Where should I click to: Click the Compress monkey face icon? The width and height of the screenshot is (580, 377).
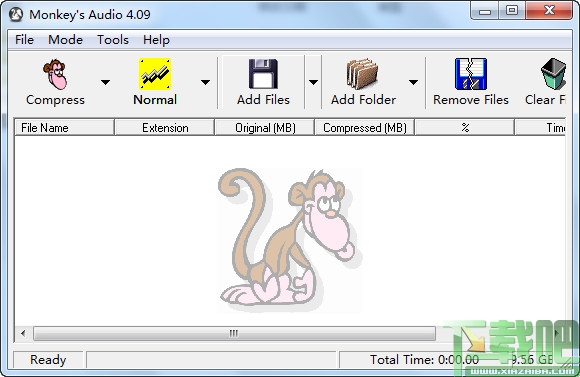(55, 74)
